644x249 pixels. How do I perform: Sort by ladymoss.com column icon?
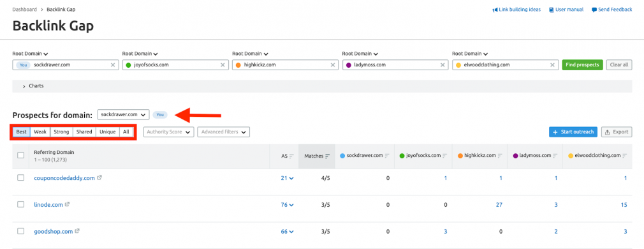click(555, 156)
